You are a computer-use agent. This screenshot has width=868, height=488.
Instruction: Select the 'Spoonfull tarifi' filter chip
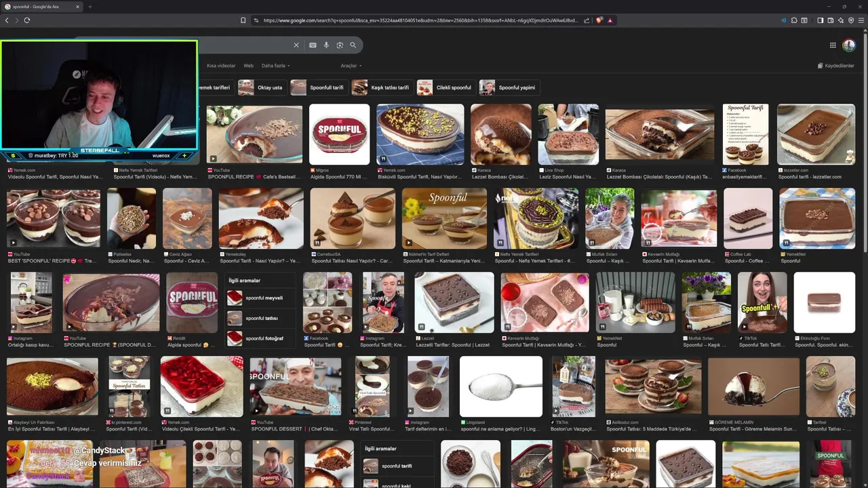click(318, 87)
